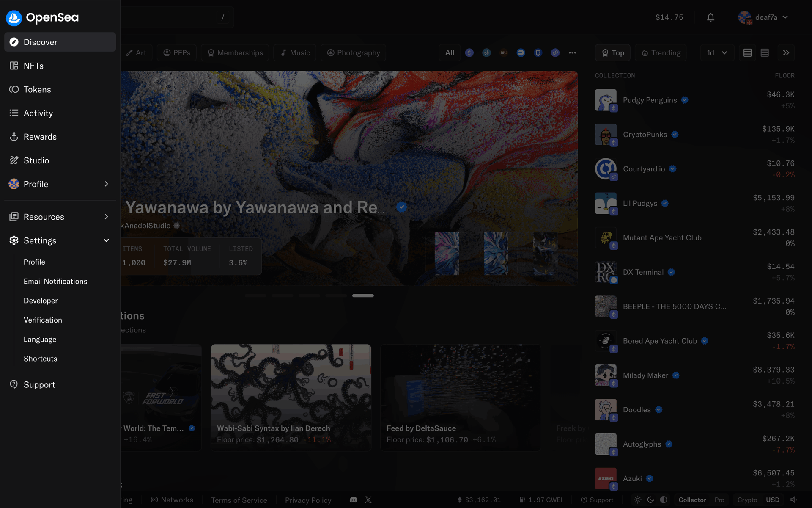Open Verification settings
The image size is (812, 508).
click(43, 320)
